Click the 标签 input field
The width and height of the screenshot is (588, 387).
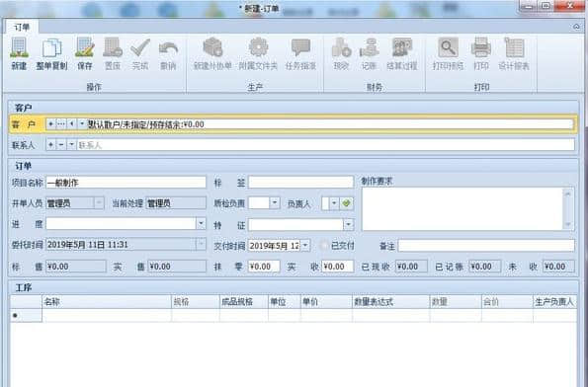[x=300, y=183]
